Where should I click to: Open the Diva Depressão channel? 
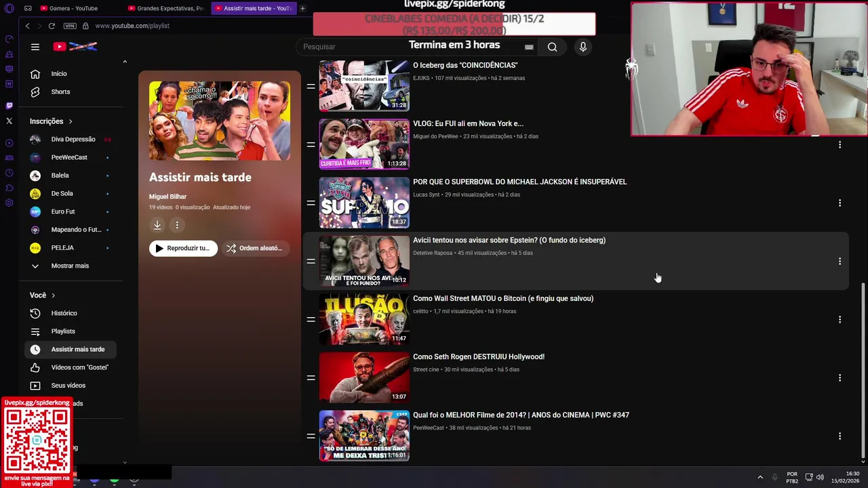coord(70,139)
